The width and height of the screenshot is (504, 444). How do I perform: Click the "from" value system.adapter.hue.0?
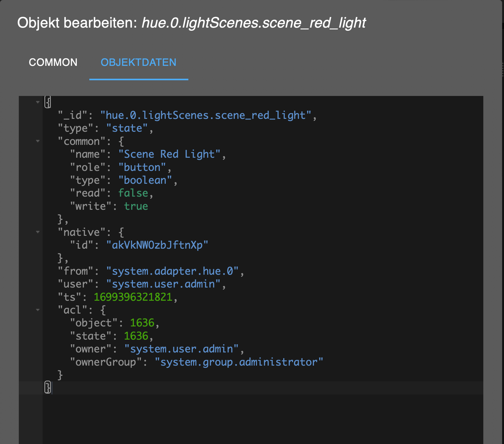(172, 271)
